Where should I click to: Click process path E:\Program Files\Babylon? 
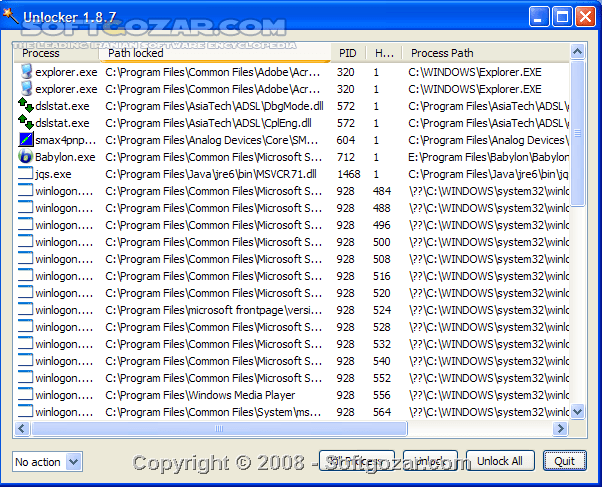click(x=488, y=157)
